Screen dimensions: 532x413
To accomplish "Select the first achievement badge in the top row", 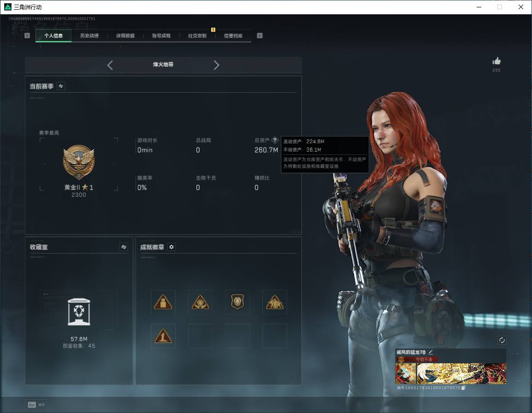I will pyautogui.click(x=163, y=302).
